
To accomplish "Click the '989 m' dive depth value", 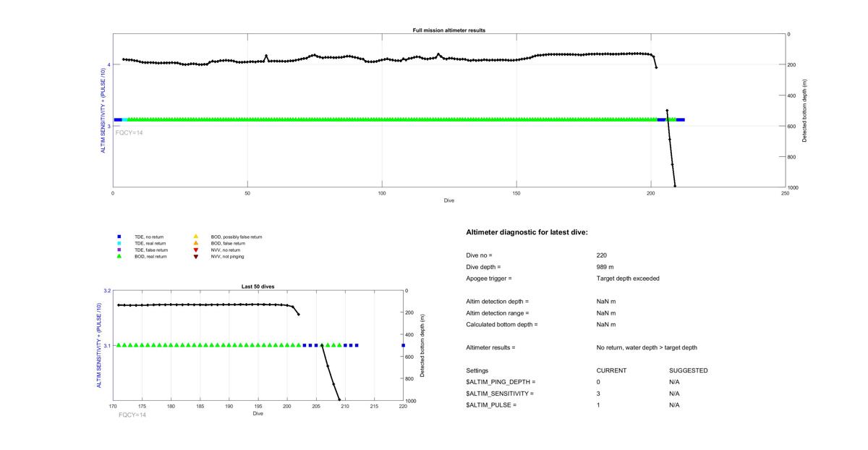I will (x=605, y=267).
